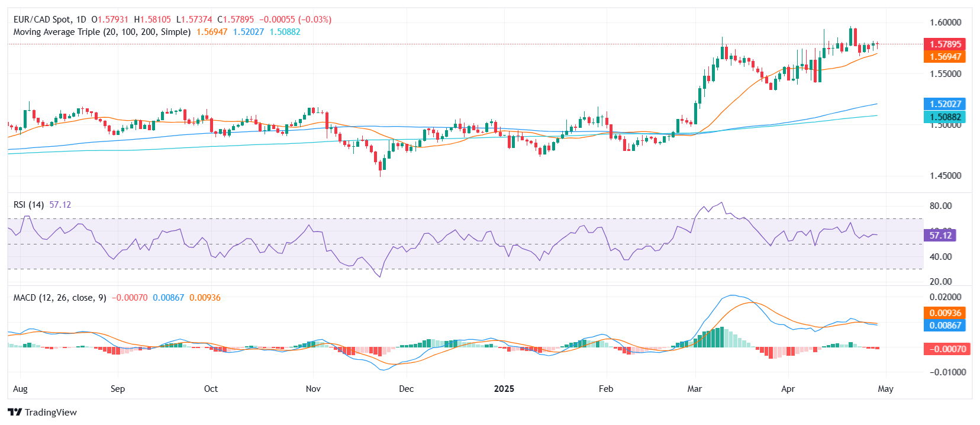The height and width of the screenshot is (425, 980).
Task: Select the cyan 1.50882 price axis tag
Action: coord(944,117)
